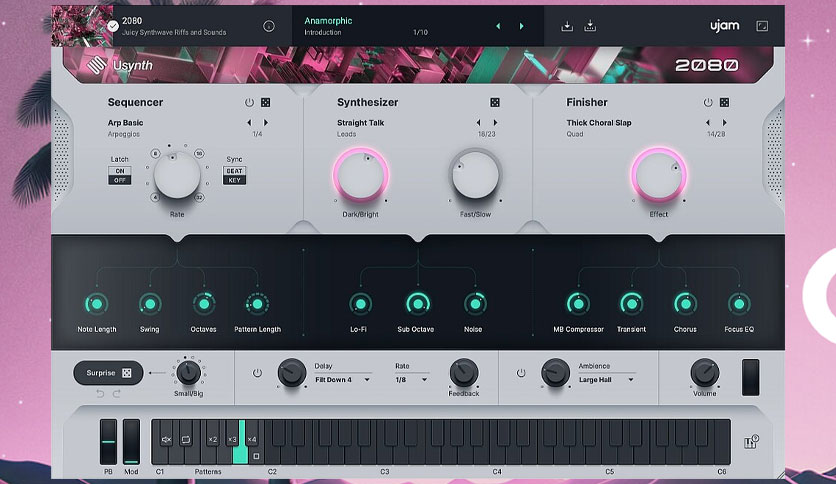
Task: Click the Lo-Fi knob
Action: [x=360, y=304]
